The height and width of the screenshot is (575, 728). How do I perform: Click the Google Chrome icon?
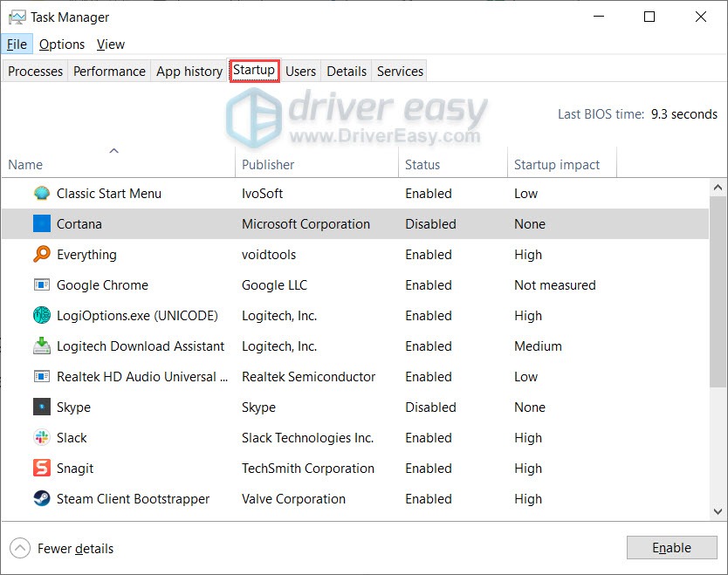(42, 284)
